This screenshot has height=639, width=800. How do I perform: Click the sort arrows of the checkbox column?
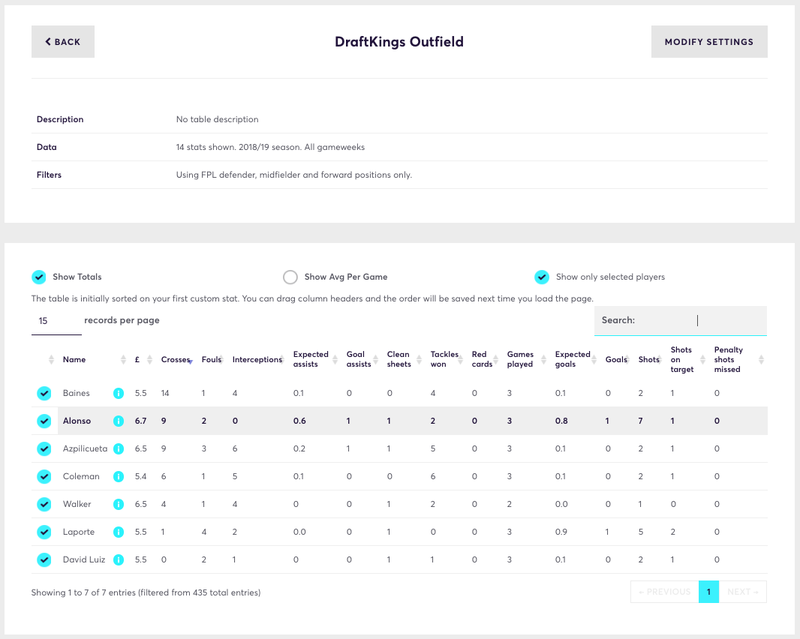point(51,359)
